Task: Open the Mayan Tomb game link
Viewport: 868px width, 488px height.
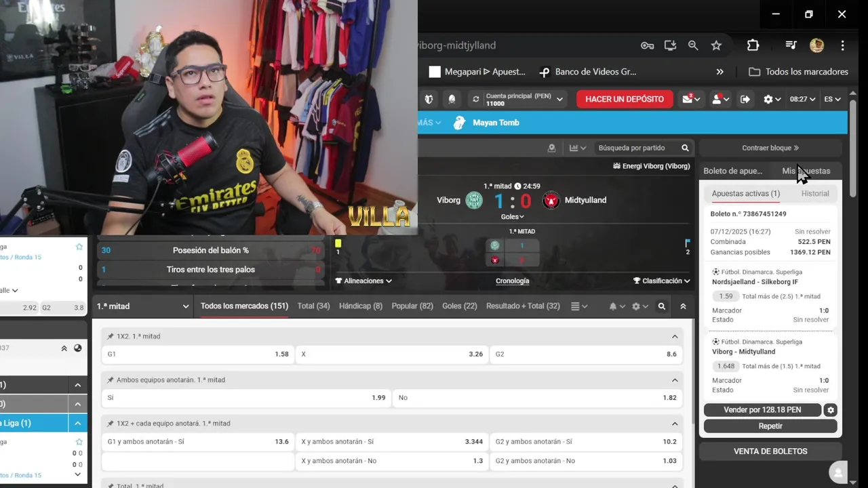Action: (487, 123)
